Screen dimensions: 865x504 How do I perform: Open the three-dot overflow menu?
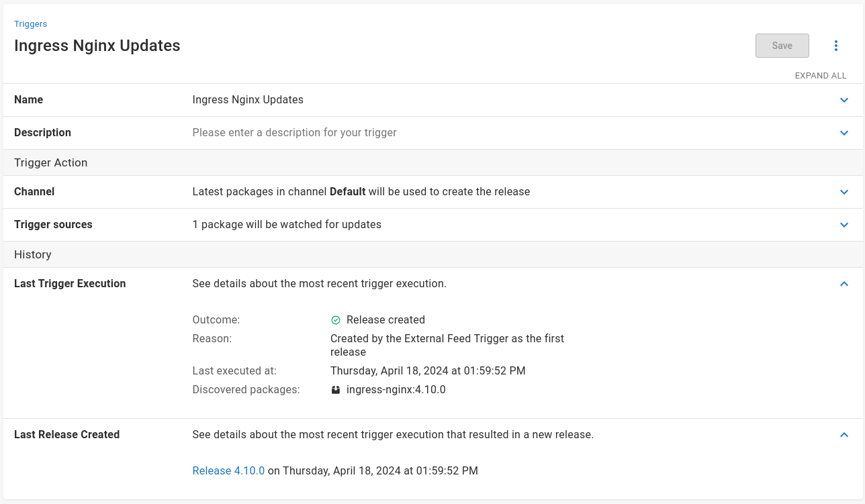point(836,46)
